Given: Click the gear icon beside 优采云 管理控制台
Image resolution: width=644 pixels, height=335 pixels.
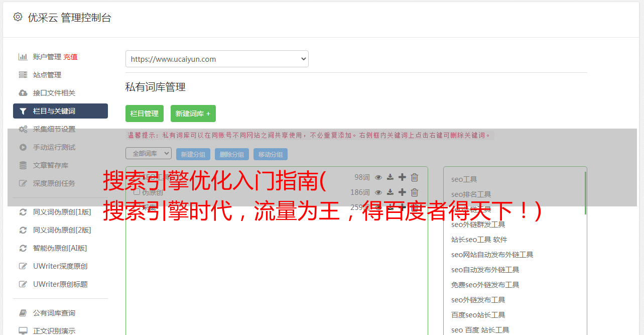Looking at the screenshot, I should pos(18,17).
